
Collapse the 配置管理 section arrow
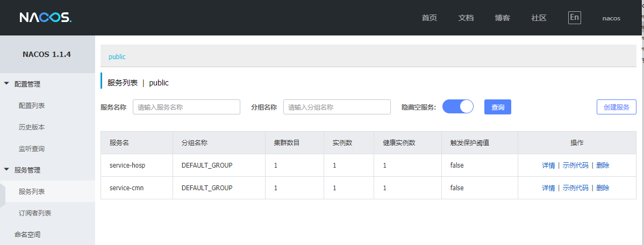(x=6, y=84)
